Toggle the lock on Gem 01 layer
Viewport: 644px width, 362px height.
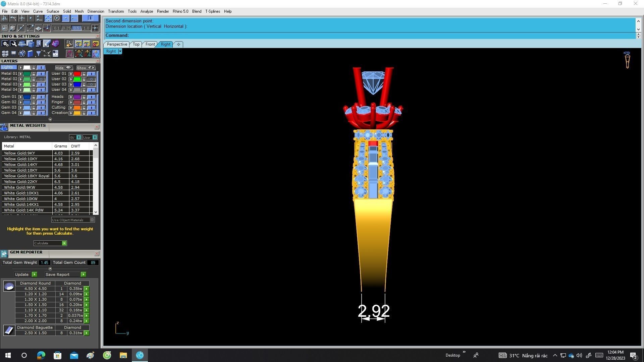34,97
